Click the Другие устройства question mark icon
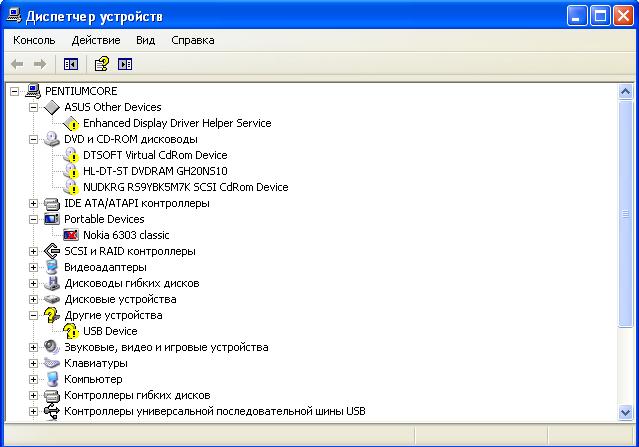The image size is (639, 447). tap(52, 315)
